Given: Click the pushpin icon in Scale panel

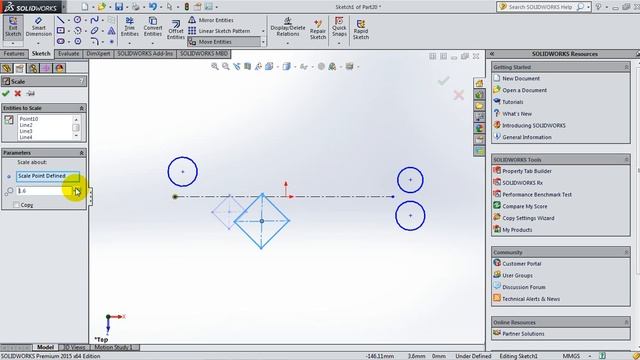Looking at the screenshot, I should (30, 93).
